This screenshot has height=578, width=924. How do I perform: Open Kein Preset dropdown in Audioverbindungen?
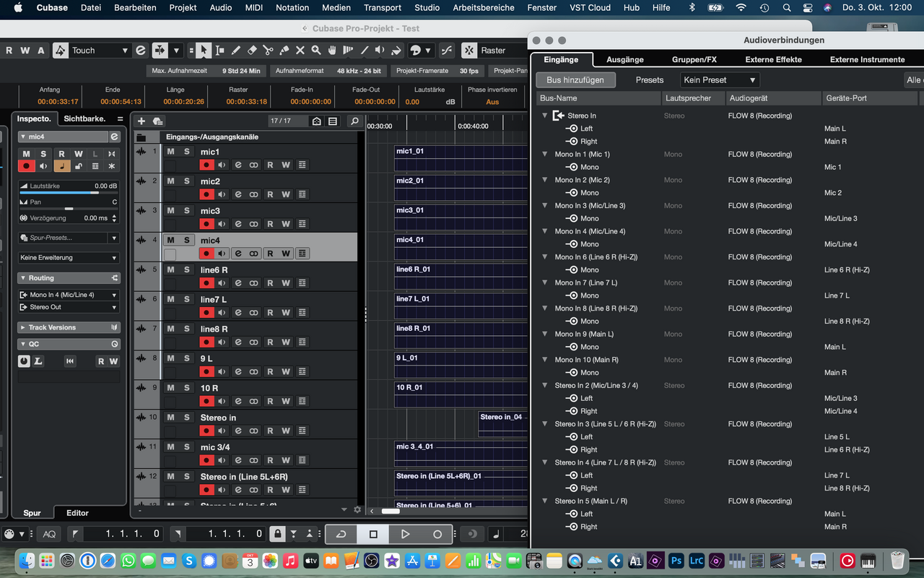[x=719, y=80]
